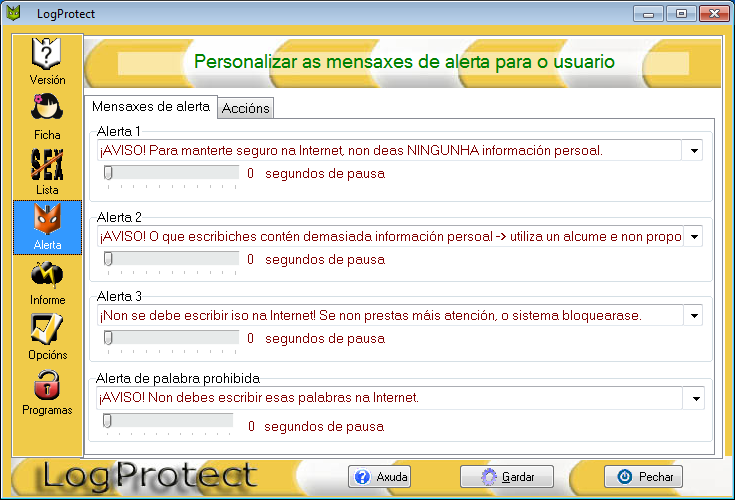This screenshot has height=500, width=735.
Task: Maximize the LogProtect window
Action: click(681, 14)
